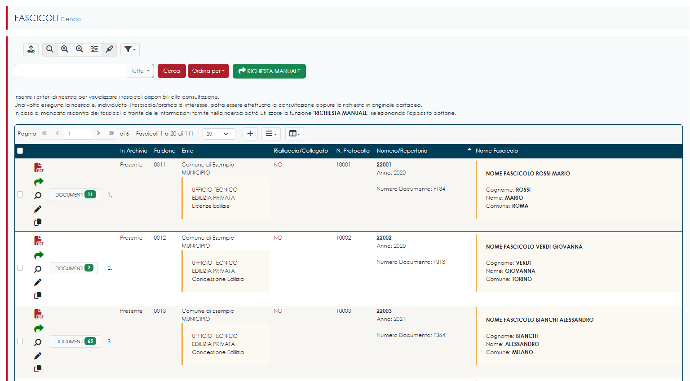Click green request arrow for Bianchi Alessandro
690x381 pixels.
tap(39, 328)
